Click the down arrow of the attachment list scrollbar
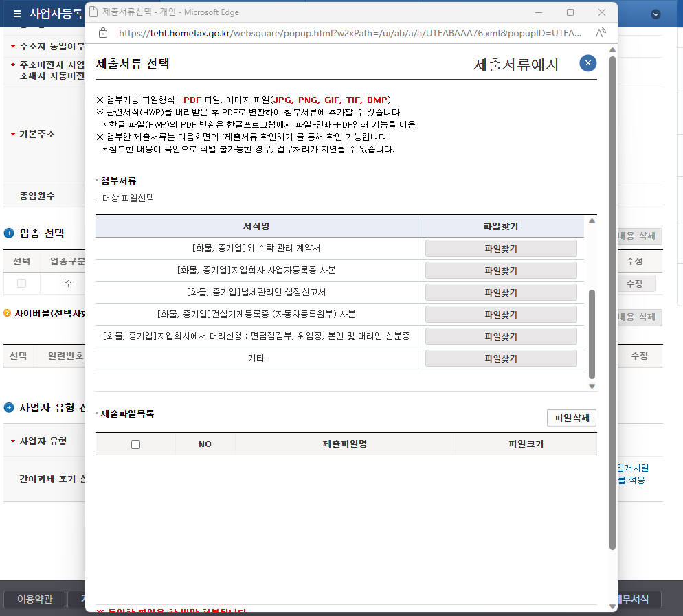The image size is (683, 616). click(591, 385)
